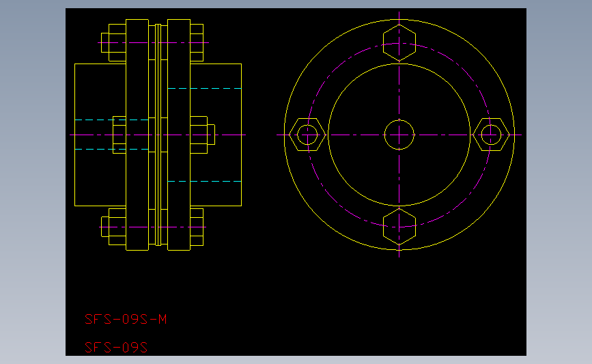Select the top hexagon bolt in circular view
The width and height of the screenshot is (592, 364).
[x=399, y=42]
